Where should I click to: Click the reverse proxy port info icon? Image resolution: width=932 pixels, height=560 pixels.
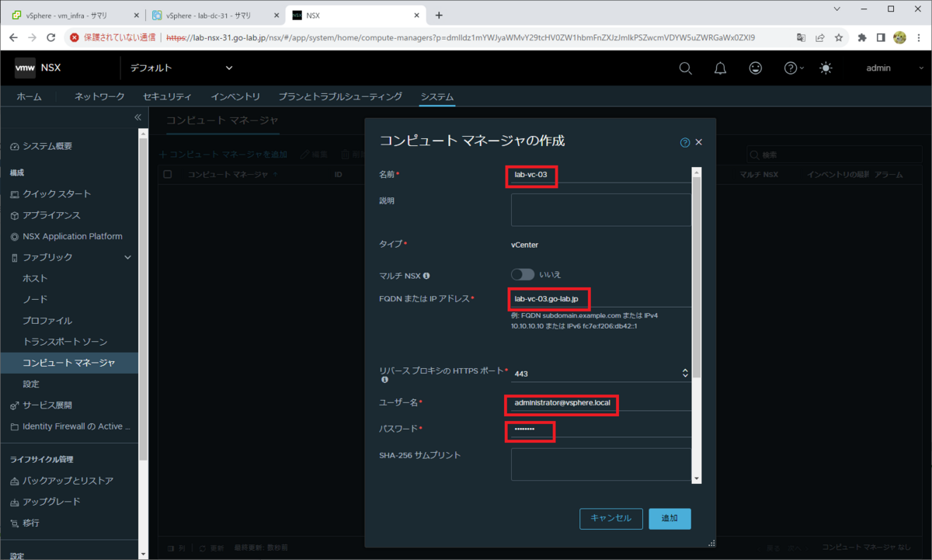pos(384,380)
